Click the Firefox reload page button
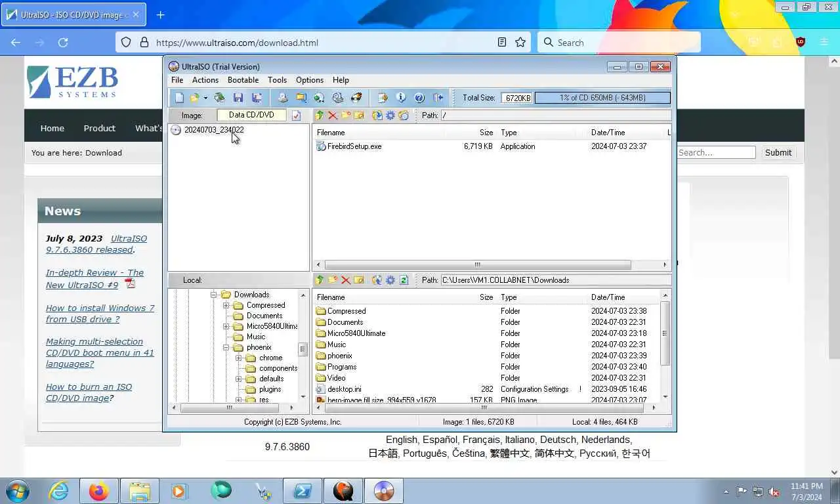Screen dimensions: 840x504 (63, 43)
